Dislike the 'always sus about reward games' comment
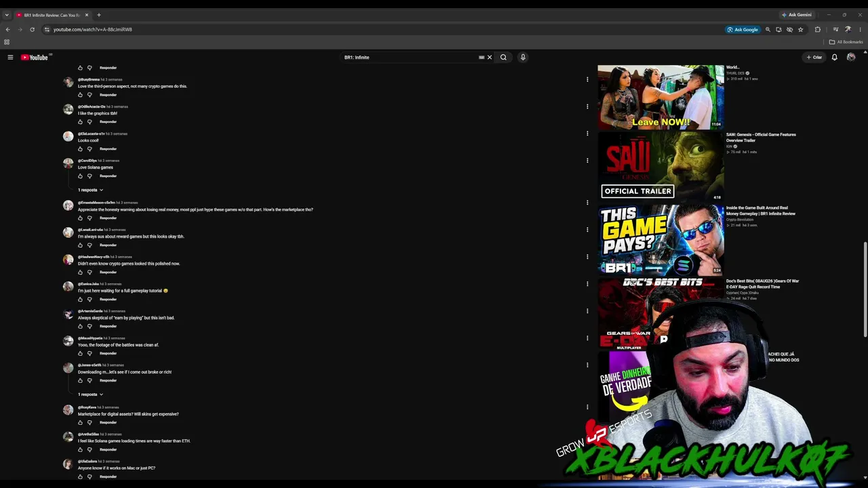The height and width of the screenshot is (488, 868). click(x=90, y=245)
